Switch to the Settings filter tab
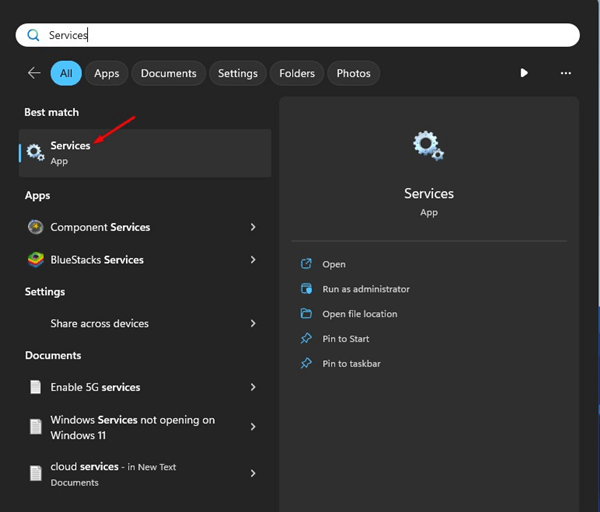This screenshot has width=600, height=512. 237,73
